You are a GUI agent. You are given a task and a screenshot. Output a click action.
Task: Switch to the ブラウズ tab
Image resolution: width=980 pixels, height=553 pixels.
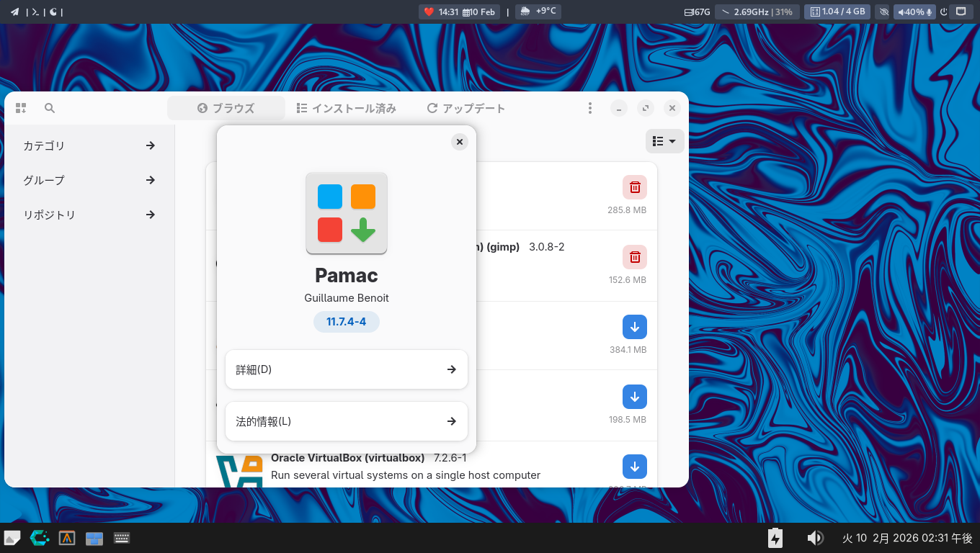226,108
